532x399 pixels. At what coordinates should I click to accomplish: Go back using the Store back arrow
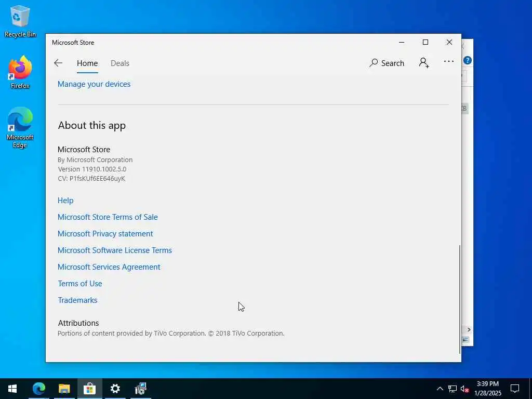tap(58, 63)
